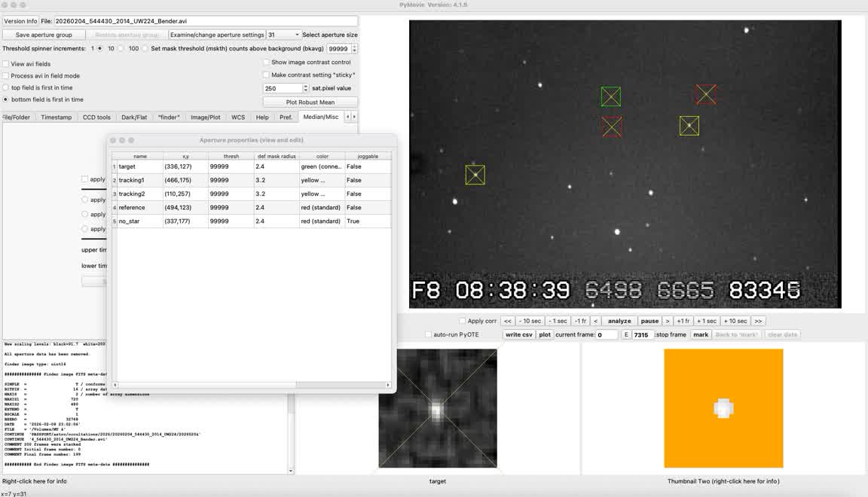Click the yellow tracking1 aperture box
The width and height of the screenshot is (868, 497).
[689, 126]
